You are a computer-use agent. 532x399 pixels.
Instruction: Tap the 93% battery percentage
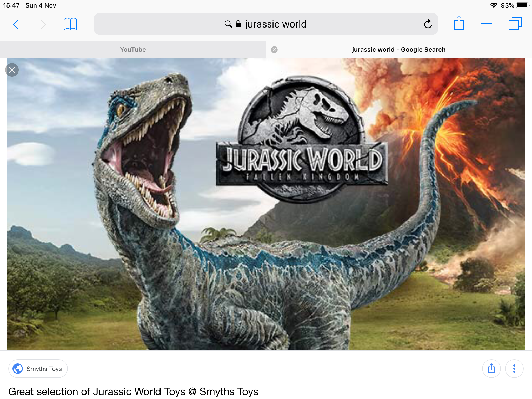507,5
